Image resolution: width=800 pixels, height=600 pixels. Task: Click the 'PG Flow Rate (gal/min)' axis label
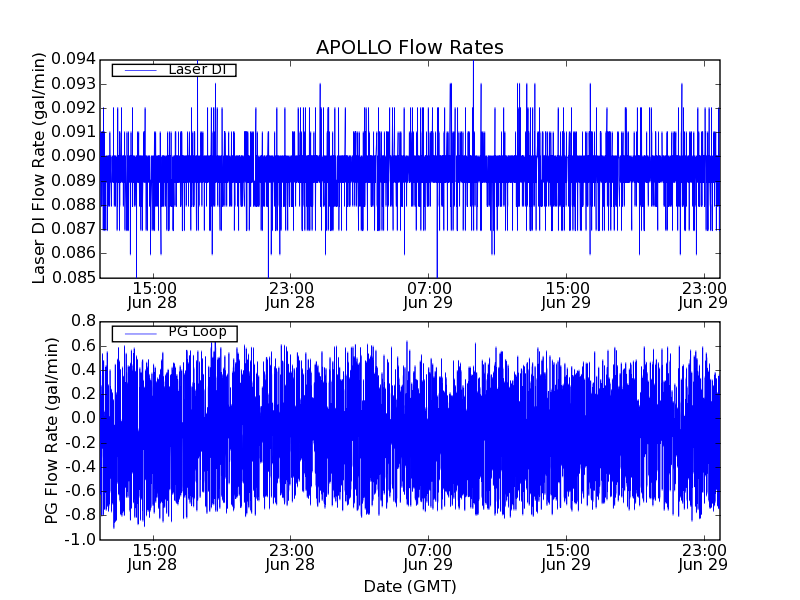pos(50,430)
